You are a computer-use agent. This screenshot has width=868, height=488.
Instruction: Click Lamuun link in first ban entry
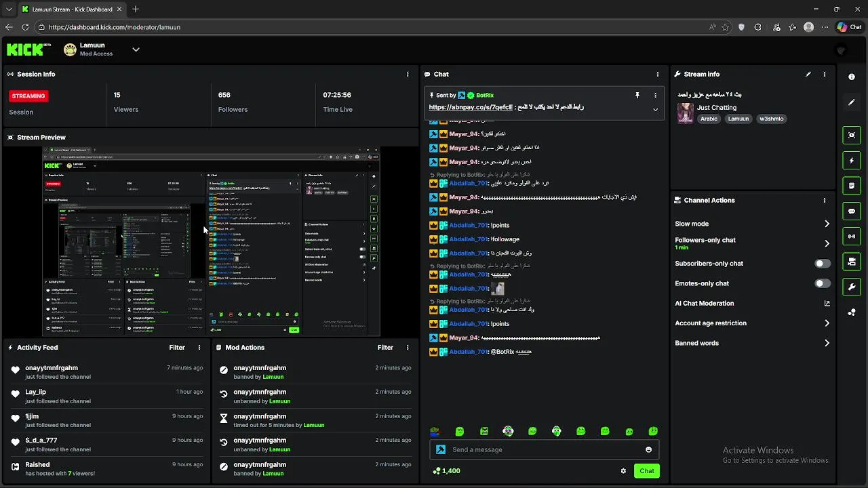point(273,377)
